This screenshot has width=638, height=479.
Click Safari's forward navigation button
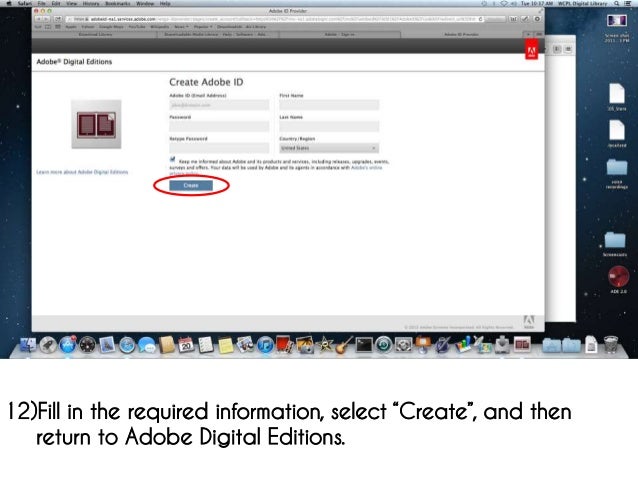(x=46, y=19)
